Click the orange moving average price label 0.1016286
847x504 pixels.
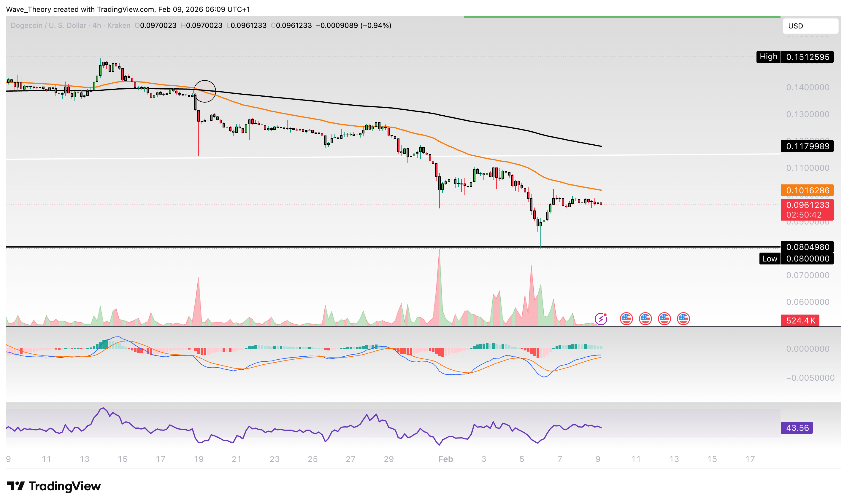[x=808, y=191]
